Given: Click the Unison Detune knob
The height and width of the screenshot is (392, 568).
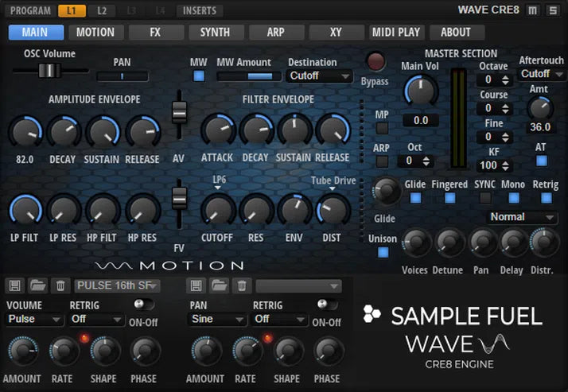Looking at the screenshot, I should [x=449, y=243].
